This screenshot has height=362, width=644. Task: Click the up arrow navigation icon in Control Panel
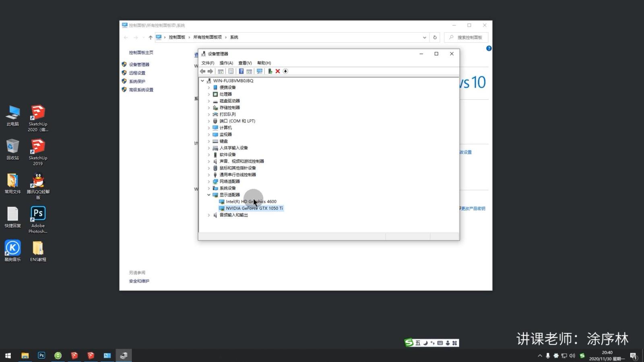coord(151,37)
